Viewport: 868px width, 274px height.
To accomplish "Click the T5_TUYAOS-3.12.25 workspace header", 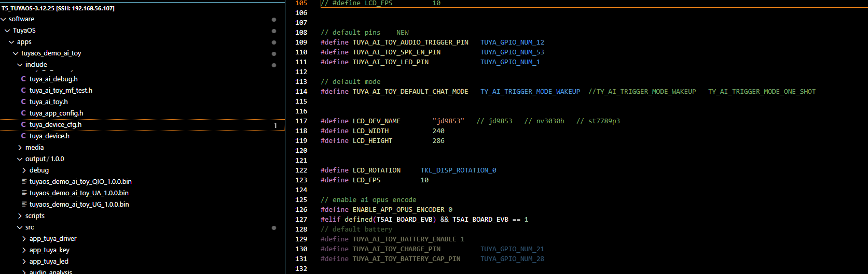I will pyautogui.click(x=58, y=8).
